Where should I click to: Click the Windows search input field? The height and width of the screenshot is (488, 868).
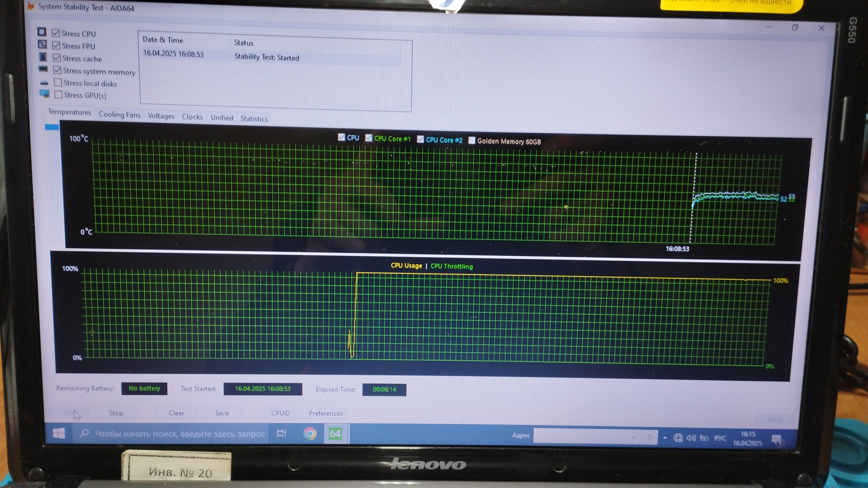179,434
